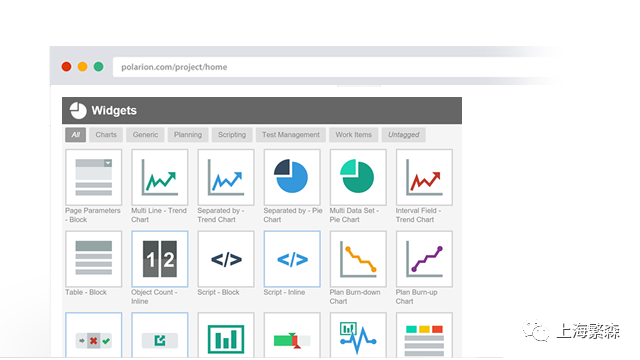Show widgets tagged Scripting
Screen dimensions: 640x360
[232, 135]
